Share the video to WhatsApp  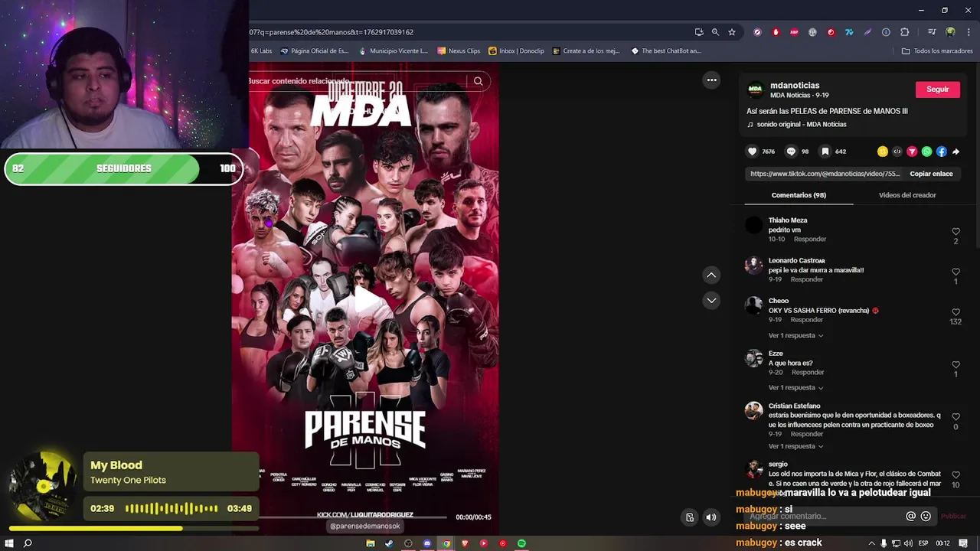(x=927, y=152)
